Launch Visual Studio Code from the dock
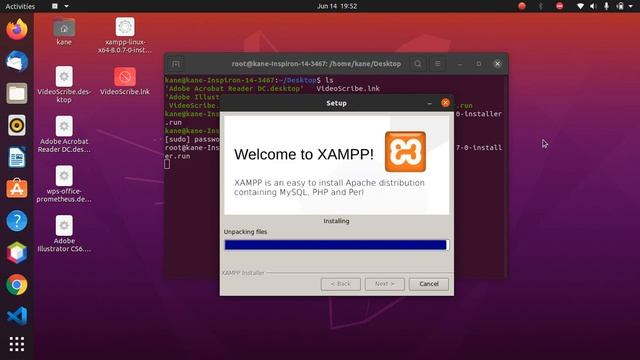Image resolution: width=640 pixels, height=360 pixels. pyautogui.click(x=17, y=316)
